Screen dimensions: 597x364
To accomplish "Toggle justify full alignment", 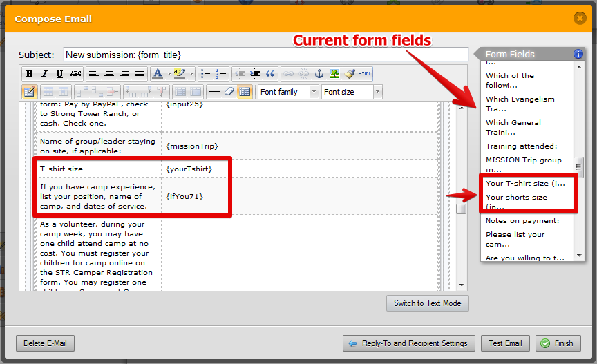I will 140,74.
